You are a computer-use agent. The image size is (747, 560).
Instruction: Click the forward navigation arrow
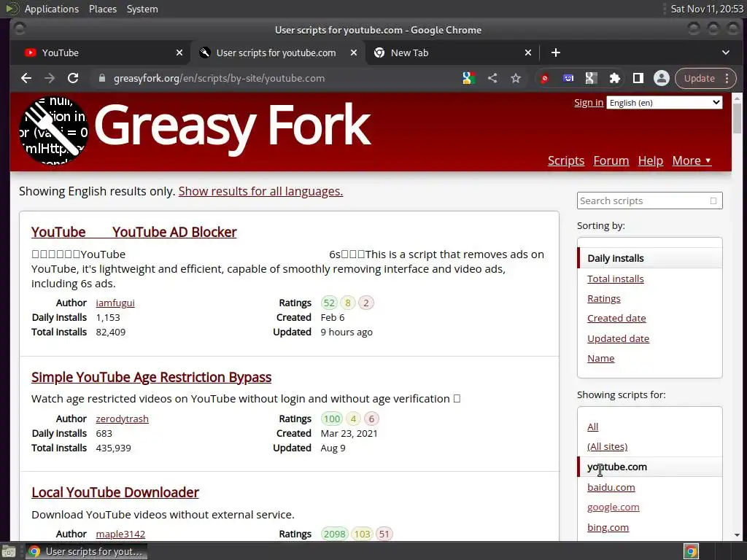50,78
